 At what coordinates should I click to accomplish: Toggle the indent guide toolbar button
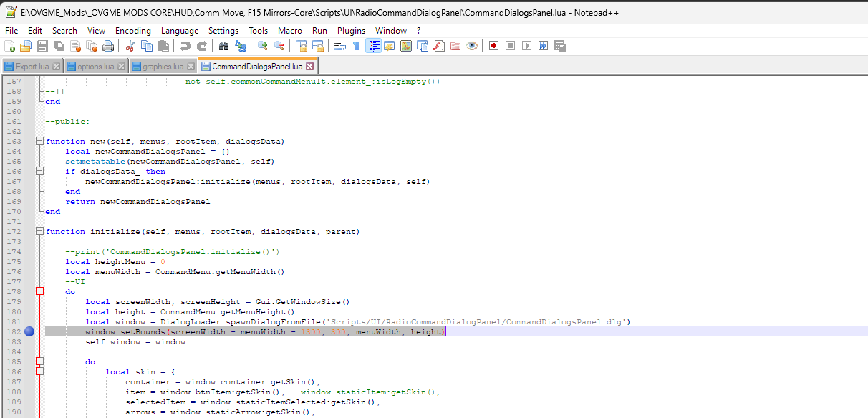[x=373, y=46]
